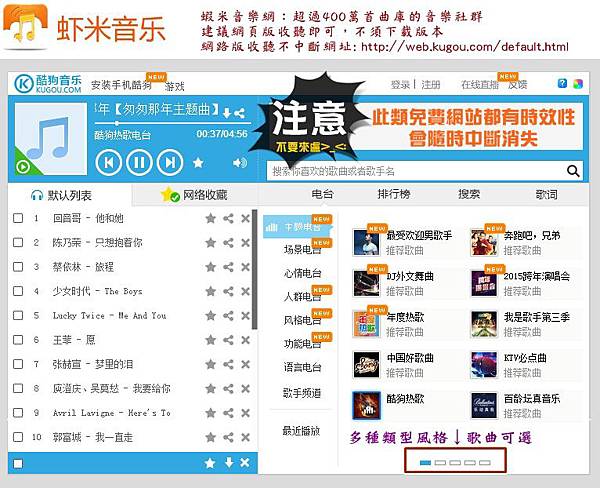Image resolution: width=600 pixels, height=488 pixels.
Task: Open the 排行榜 tab
Action: (394, 194)
